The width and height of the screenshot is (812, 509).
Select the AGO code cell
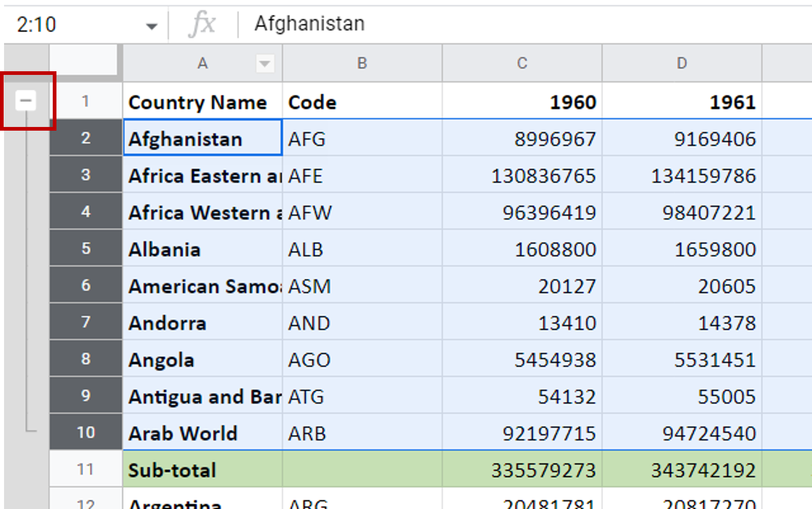(362, 358)
